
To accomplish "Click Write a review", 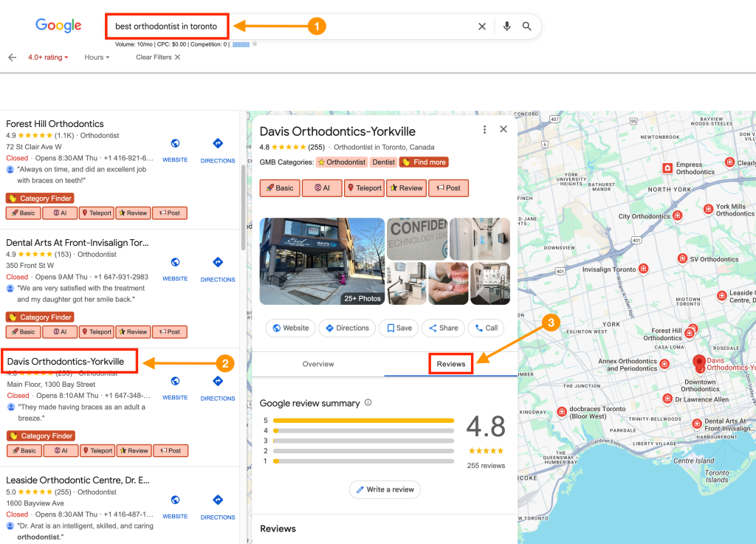I will [385, 489].
